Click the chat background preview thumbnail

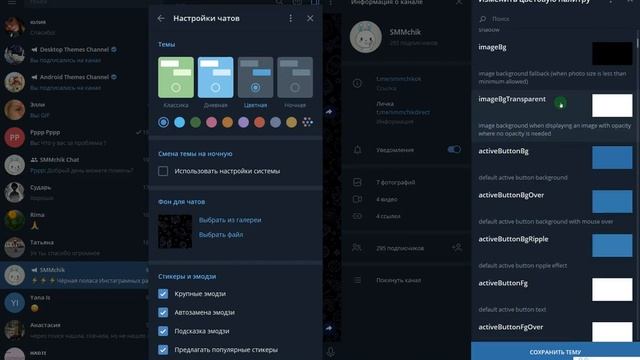[175, 231]
